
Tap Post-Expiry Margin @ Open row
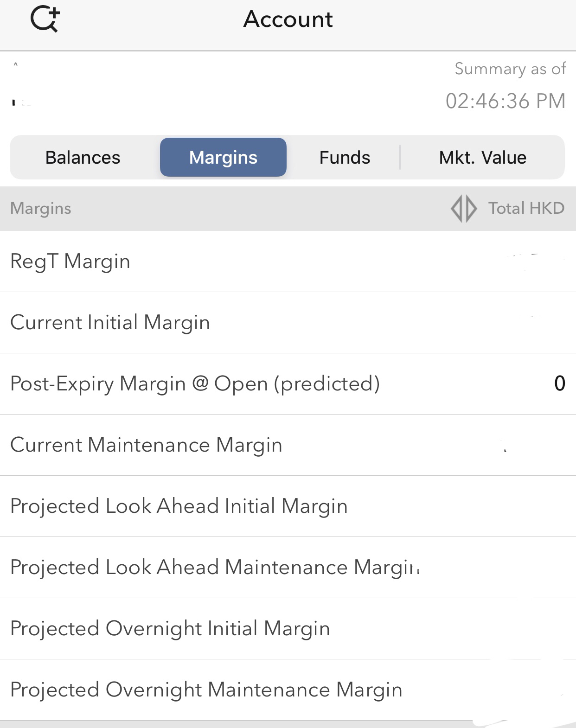tap(288, 384)
